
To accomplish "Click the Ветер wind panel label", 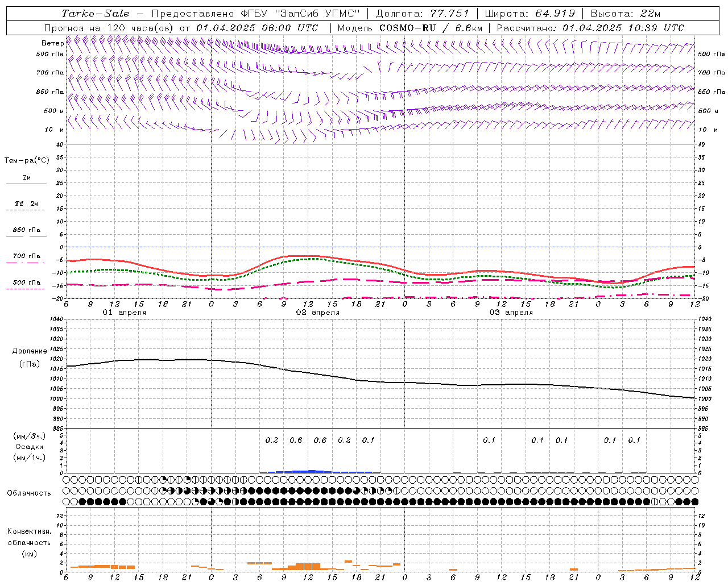I will coord(52,43).
